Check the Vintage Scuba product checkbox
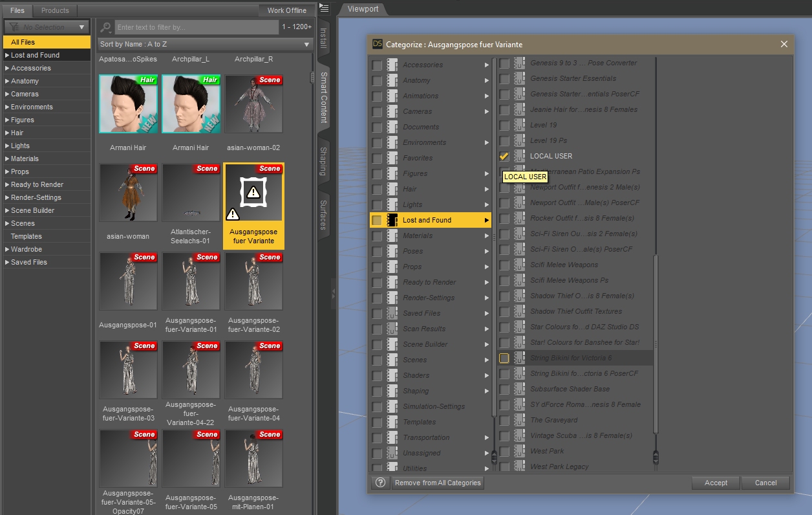The width and height of the screenshot is (812, 515). 504,435
